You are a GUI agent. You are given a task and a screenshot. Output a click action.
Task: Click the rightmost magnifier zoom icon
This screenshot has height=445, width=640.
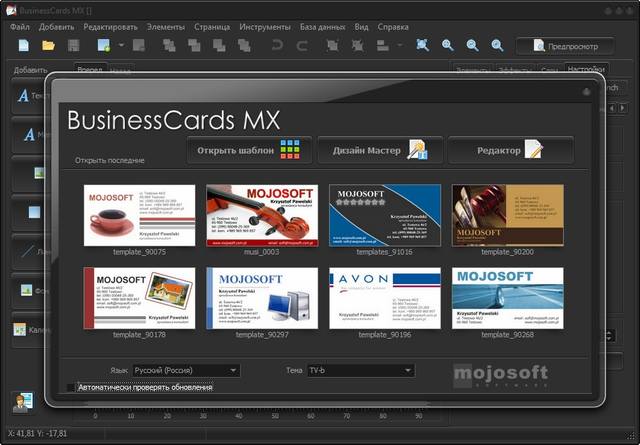(x=497, y=45)
